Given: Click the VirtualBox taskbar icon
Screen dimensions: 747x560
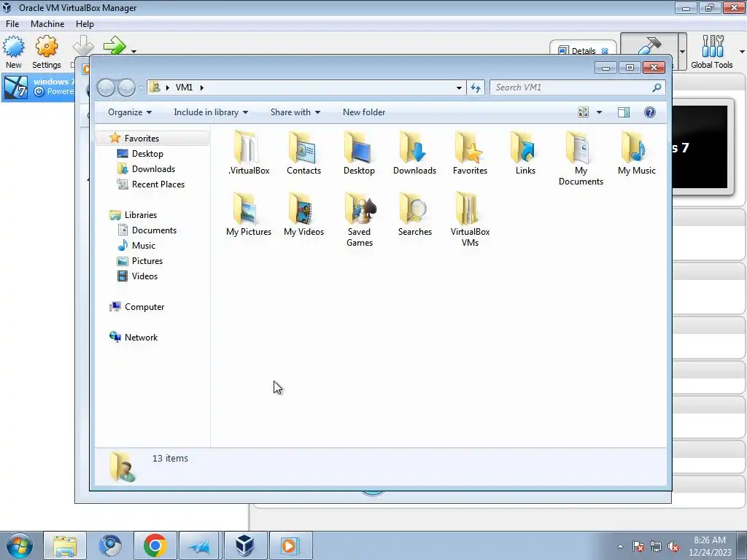Looking at the screenshot, I should tap(245, 545).
